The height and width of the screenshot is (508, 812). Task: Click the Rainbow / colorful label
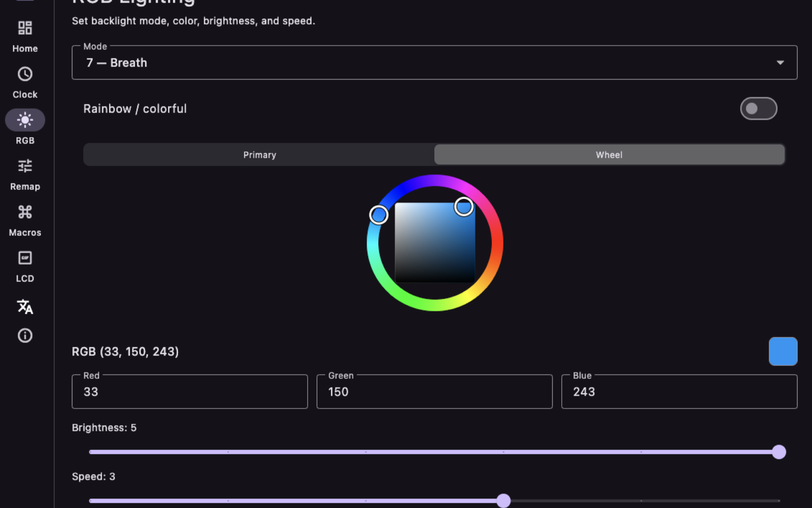point(135,109)
